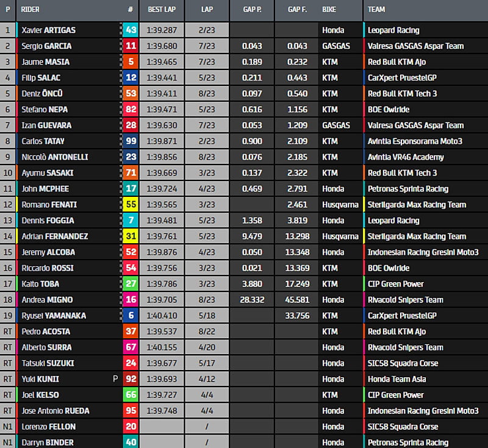Click the RIDER column header
Viewport: 488px width, 448px height.
pos(30,10)
